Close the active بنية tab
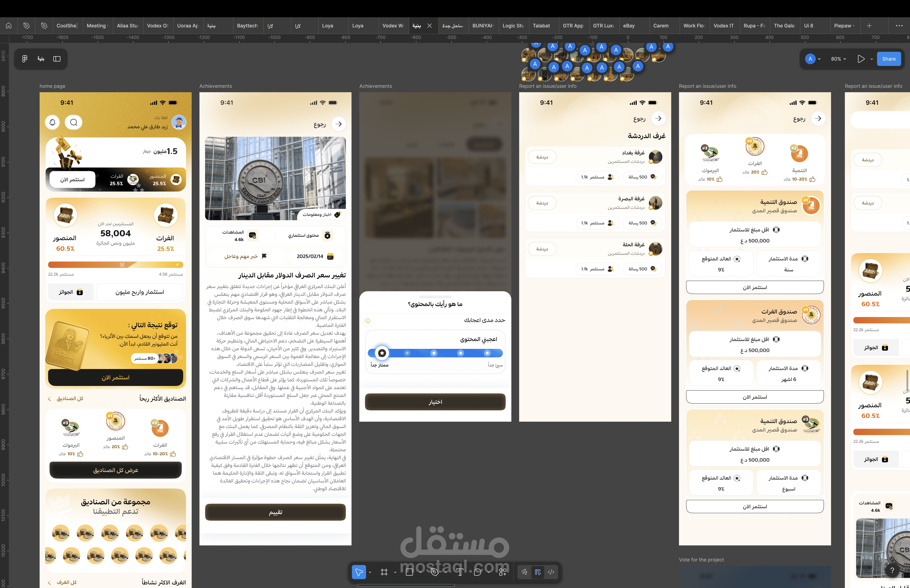The image size is (910, 588). coord(430,26)
